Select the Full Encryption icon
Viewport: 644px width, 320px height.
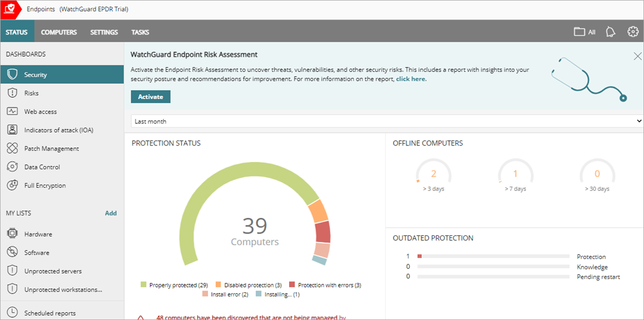click(x=12, y=185)
